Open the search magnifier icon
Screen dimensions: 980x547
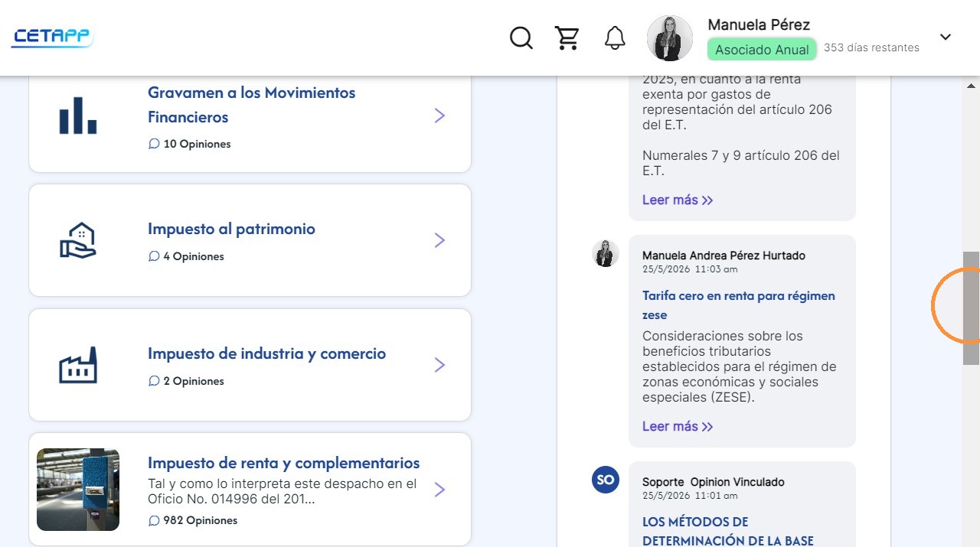(521, 37)
